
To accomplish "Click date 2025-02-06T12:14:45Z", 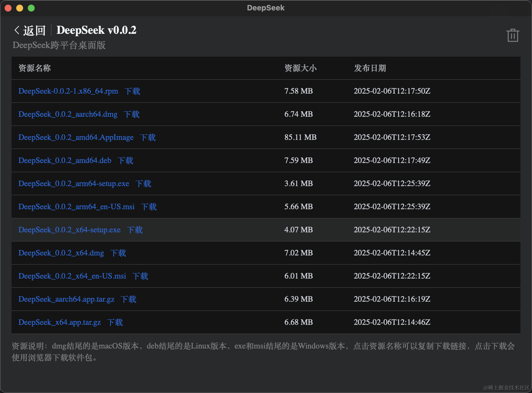I will coord(392,253).
